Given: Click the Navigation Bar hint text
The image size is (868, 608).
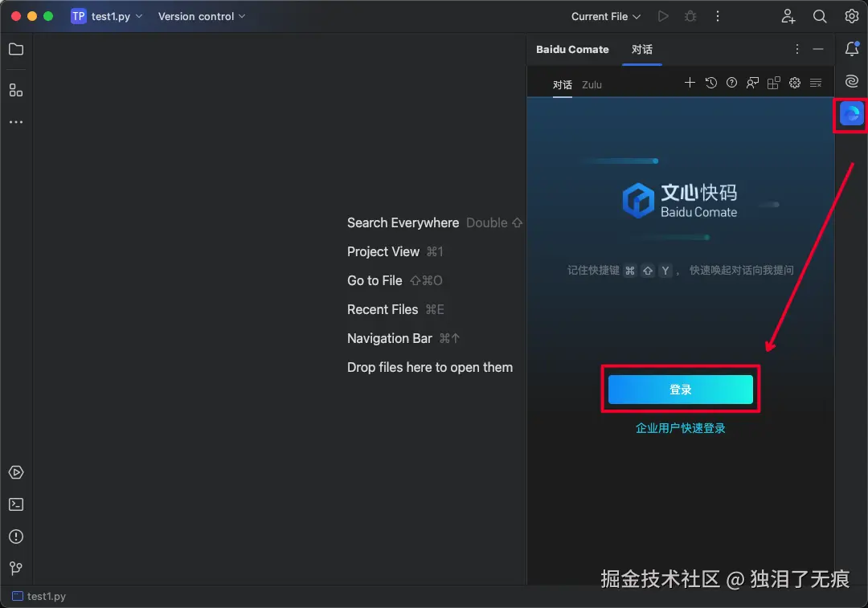Looking at the screenshot, I should [390, 338].
